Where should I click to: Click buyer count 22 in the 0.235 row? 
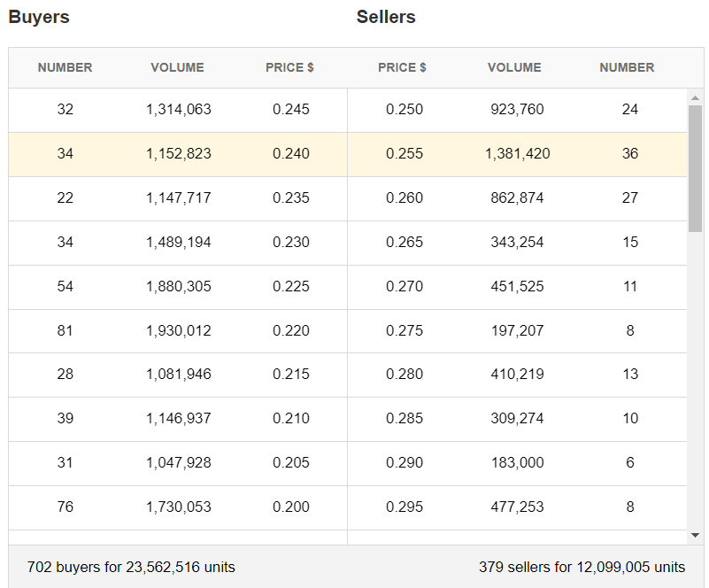pyautogui.click(x=66, y=198)
